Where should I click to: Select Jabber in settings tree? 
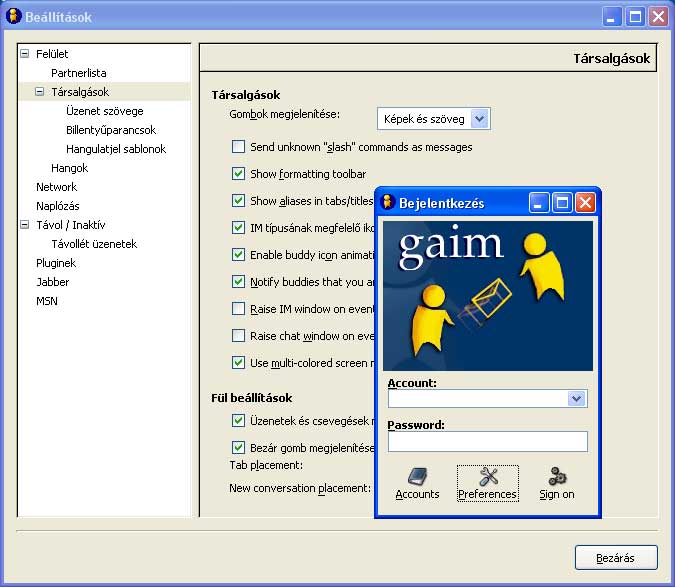coord(53,282)
